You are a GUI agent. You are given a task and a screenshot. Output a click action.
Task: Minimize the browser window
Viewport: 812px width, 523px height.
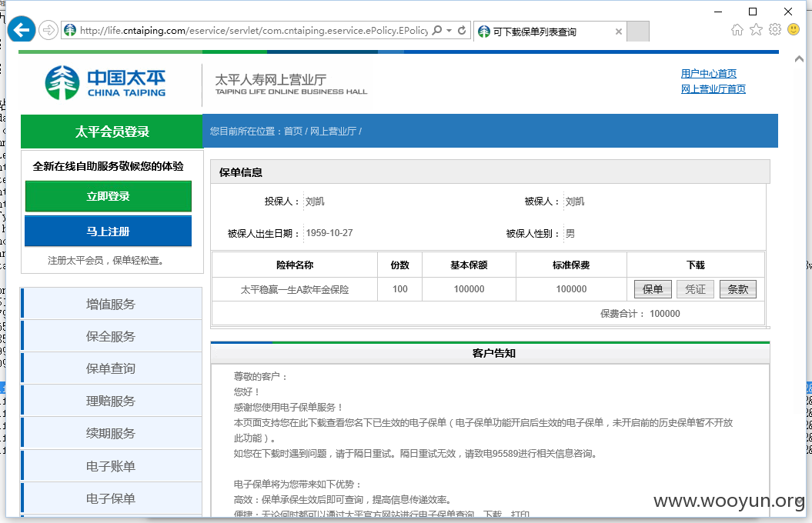click(718, 12)
